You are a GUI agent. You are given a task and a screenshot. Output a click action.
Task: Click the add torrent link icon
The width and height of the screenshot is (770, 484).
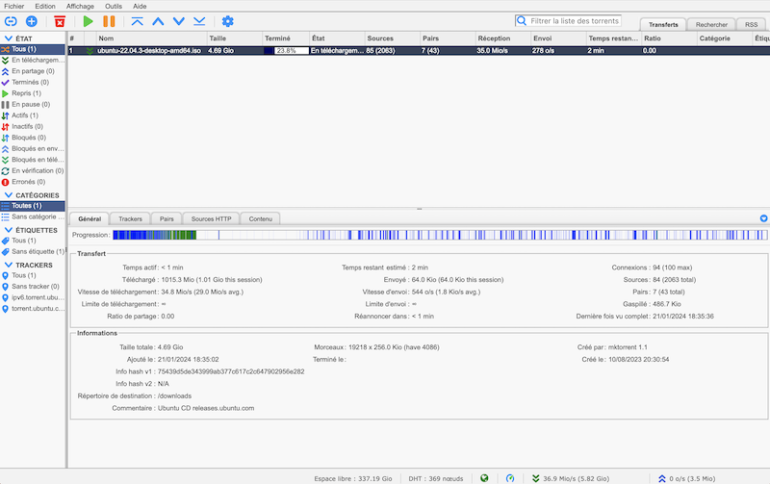click(10, 21)
